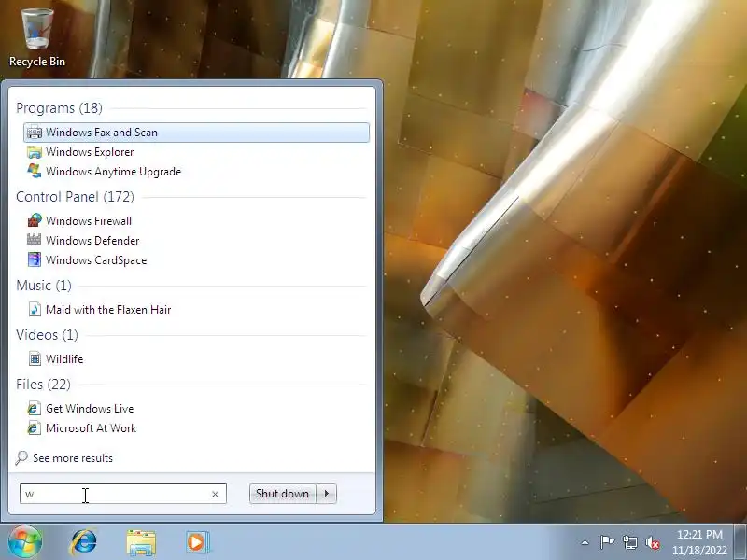The height and width of the screenshot is (560, 747).
Task: Click the muted volume tray icon
Action: click(652, 542)
